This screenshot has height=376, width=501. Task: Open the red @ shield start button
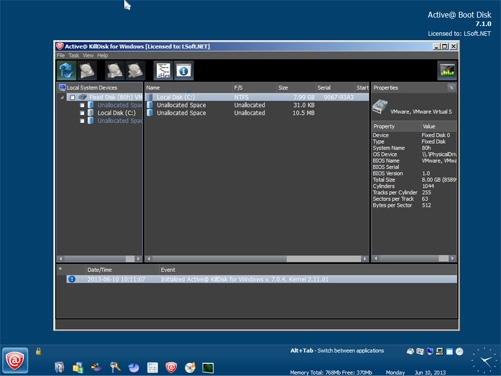tap(15, 360)
